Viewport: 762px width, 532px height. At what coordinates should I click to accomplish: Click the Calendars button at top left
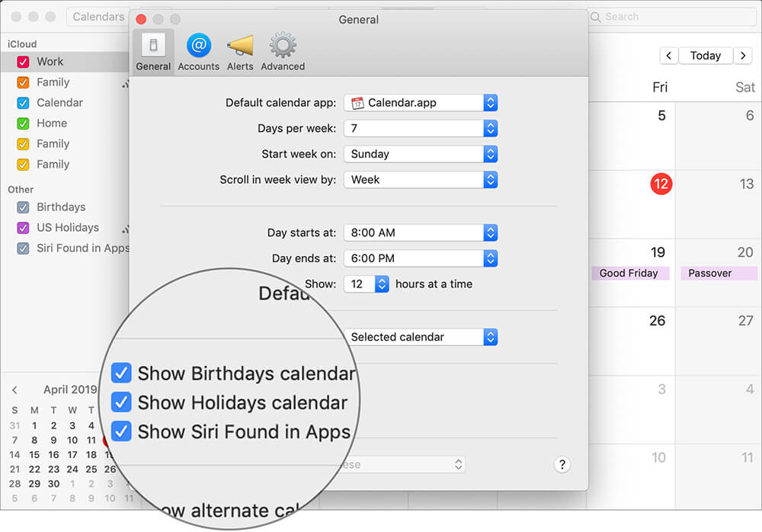[100, 16]
